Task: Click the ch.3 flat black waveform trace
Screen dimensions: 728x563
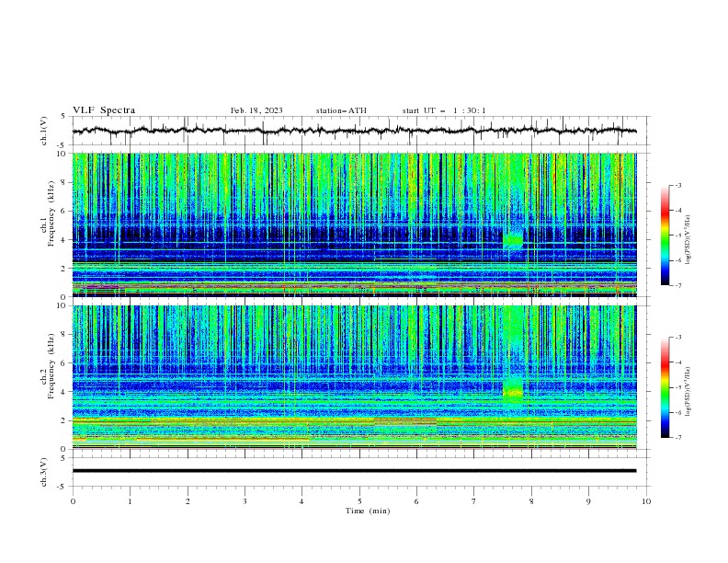Action: click(x=354, y=471)
